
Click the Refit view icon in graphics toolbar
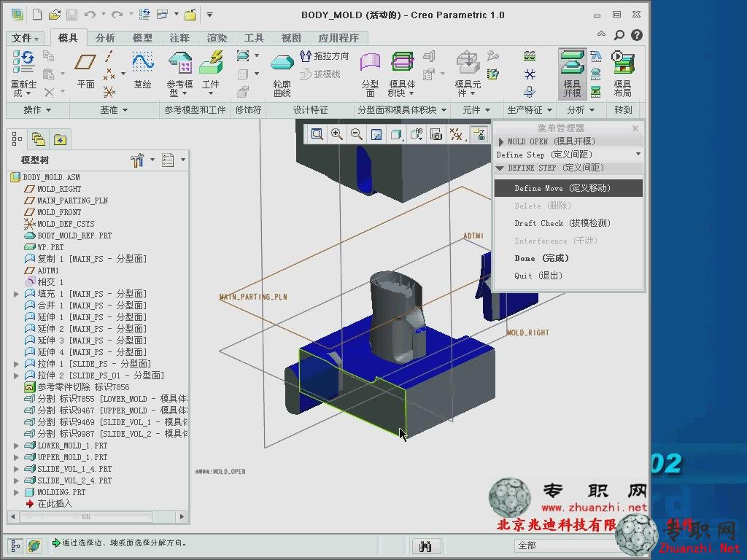317,134
